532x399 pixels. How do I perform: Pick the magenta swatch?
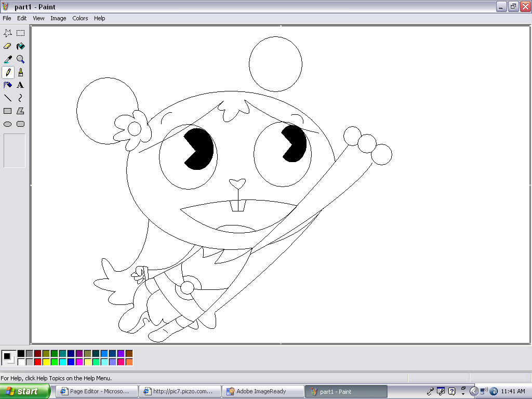[x=79, y=362]
